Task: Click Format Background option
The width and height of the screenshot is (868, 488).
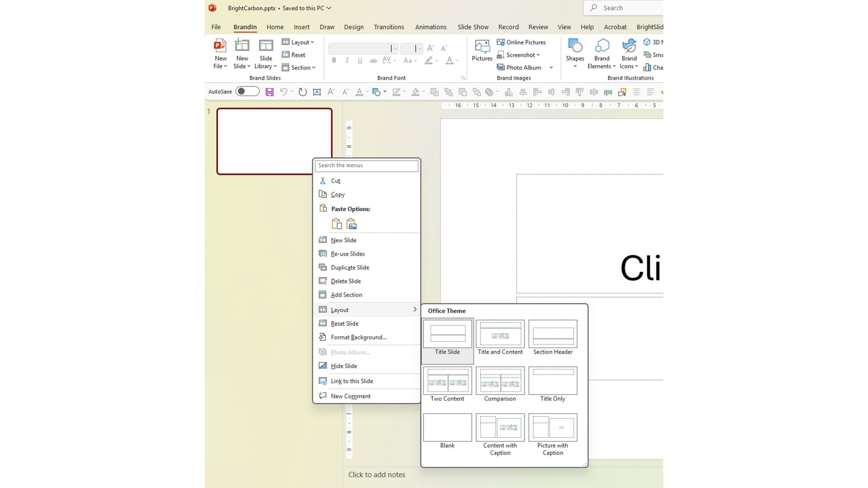Action: [x=358, y=337]
